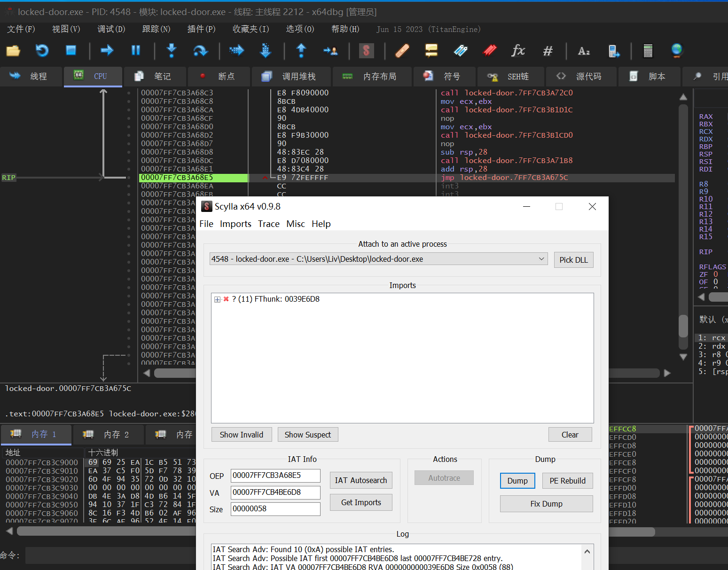Open the 文件(F) menu
Image resolution: width=728 pixels, height=570 pixels.
pyautogui.click(x=21, y=29)
